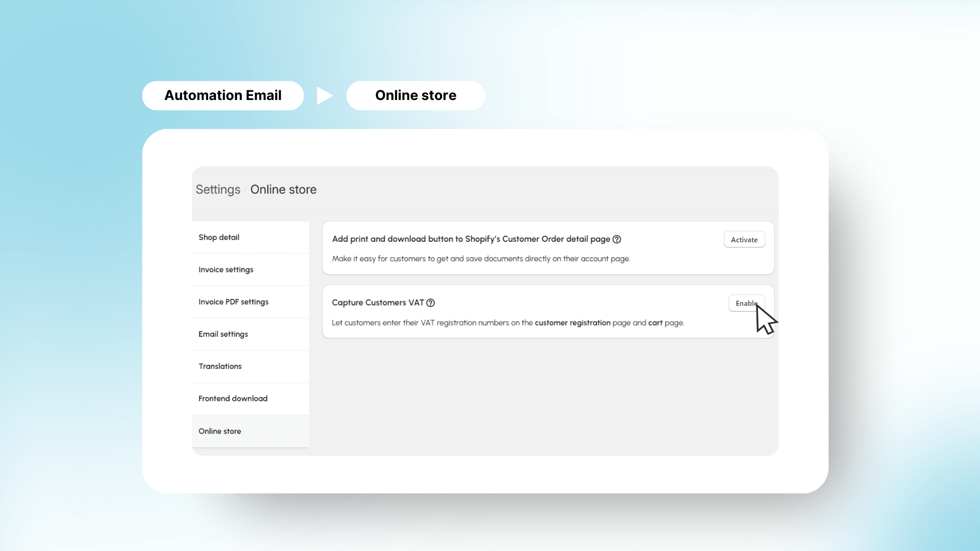Navigate to Email settings section
Image resolution: width=980 pixels, height=551 pixels.
coord(223,334)
